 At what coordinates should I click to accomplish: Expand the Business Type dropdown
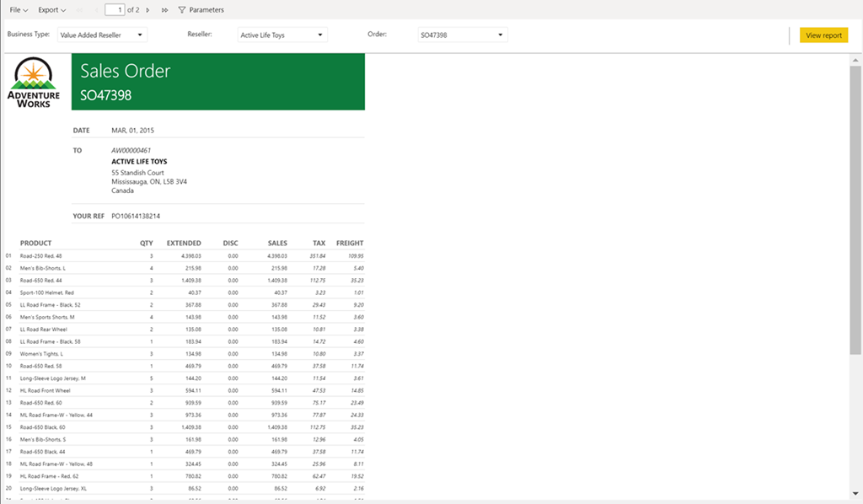pos(102,35)
